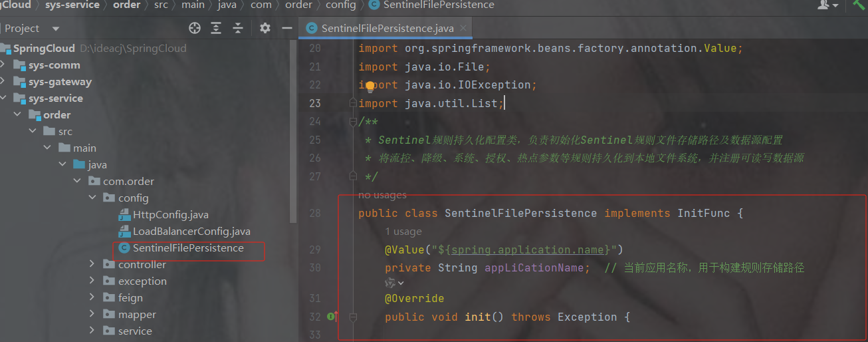This screenshot has height=342, width=868.
Task: Collapse the src folder chevron in tree
Action: [x=33, y=132]
